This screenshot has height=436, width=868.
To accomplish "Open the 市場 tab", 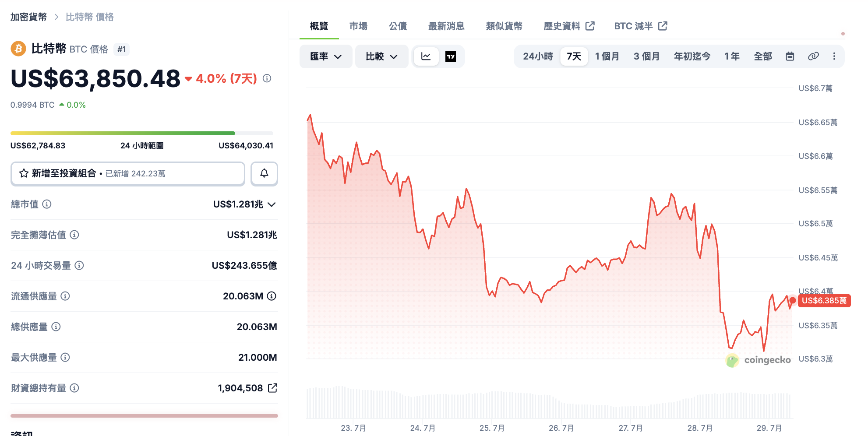I will point(358,26).
